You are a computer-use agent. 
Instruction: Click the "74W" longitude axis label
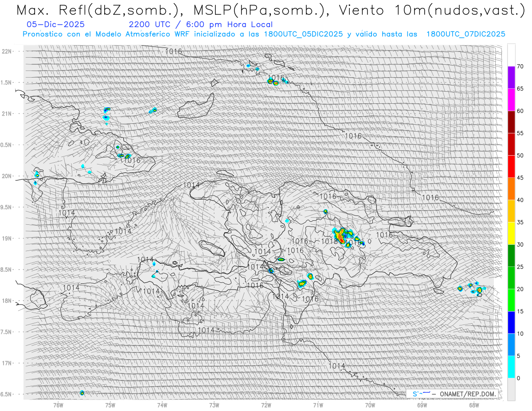click(162, 404)
